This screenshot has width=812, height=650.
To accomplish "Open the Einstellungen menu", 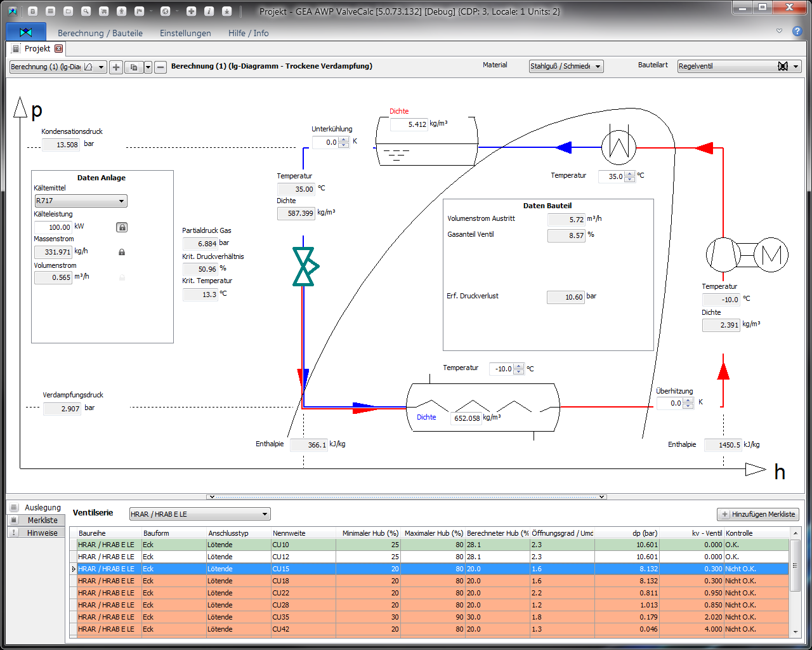I will (185, 33).
